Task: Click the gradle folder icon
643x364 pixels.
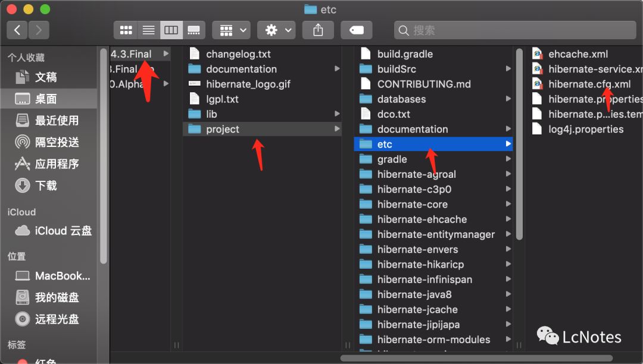Action: pyautogui.click(x=366, y=159)
